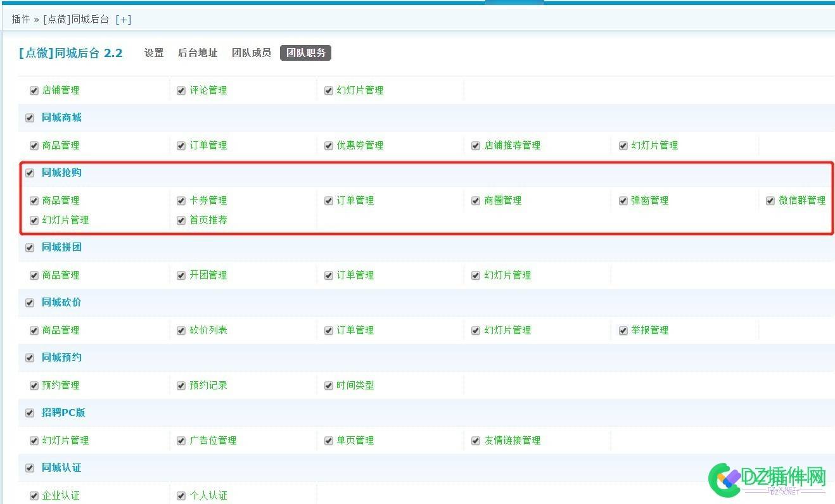Click the 插件 breadcrumb link
This screenshot has width=835, height=504.
pos(21,20)
